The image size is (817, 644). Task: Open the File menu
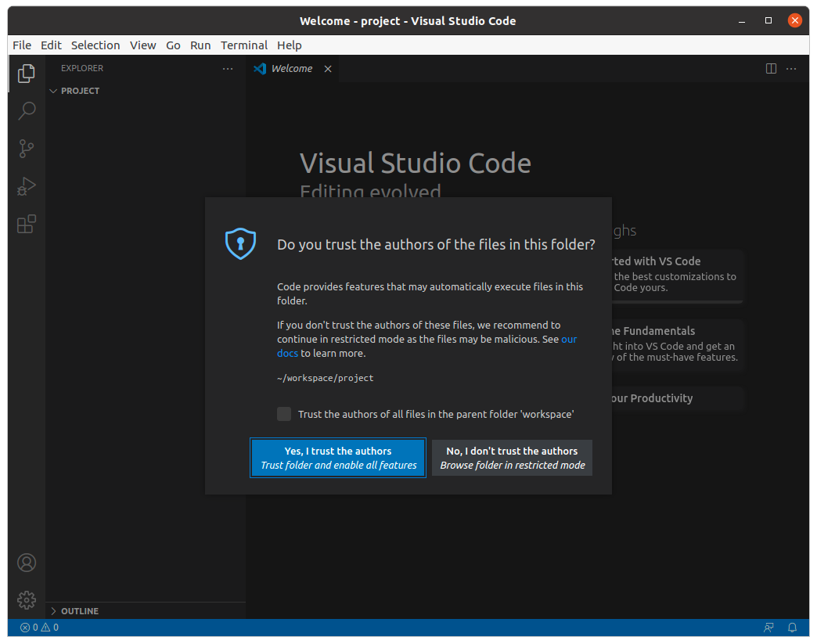[x=22, y=45]
